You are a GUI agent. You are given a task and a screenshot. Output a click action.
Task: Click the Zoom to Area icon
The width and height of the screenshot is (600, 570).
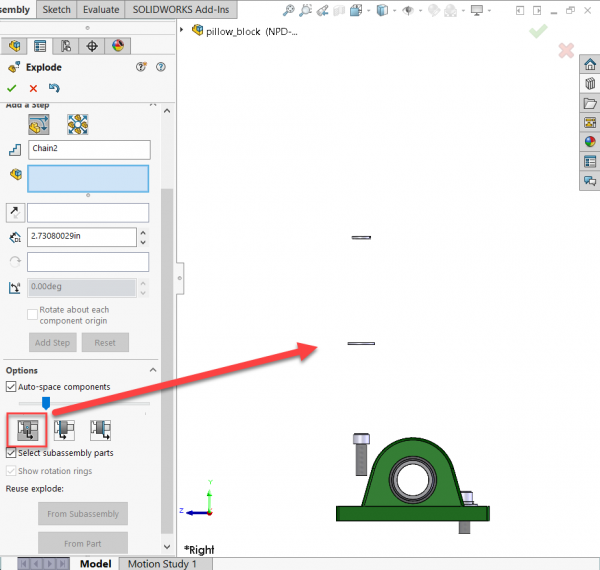point(305,10)
